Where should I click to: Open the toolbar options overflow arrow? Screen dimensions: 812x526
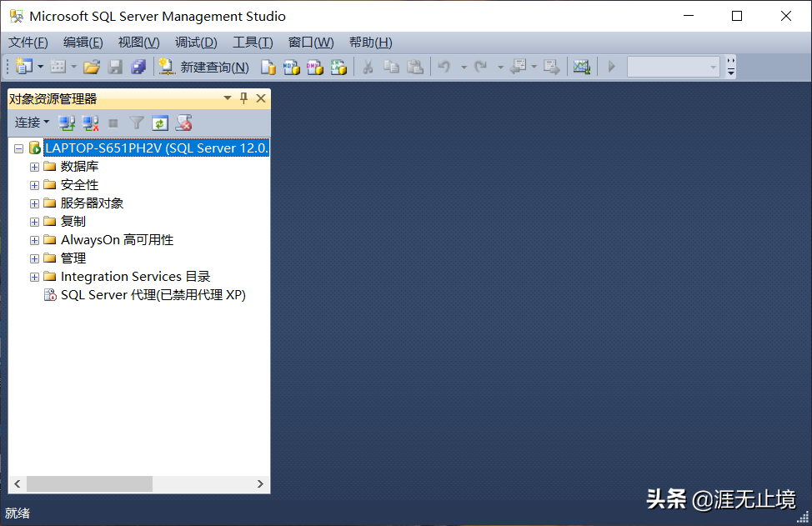(730, 68)
